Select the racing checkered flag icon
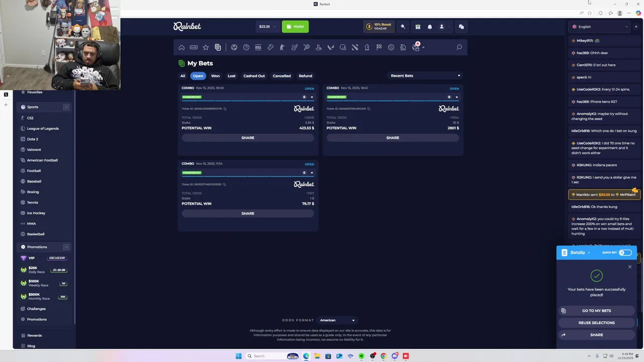644x362 pixels. [379, 47]
